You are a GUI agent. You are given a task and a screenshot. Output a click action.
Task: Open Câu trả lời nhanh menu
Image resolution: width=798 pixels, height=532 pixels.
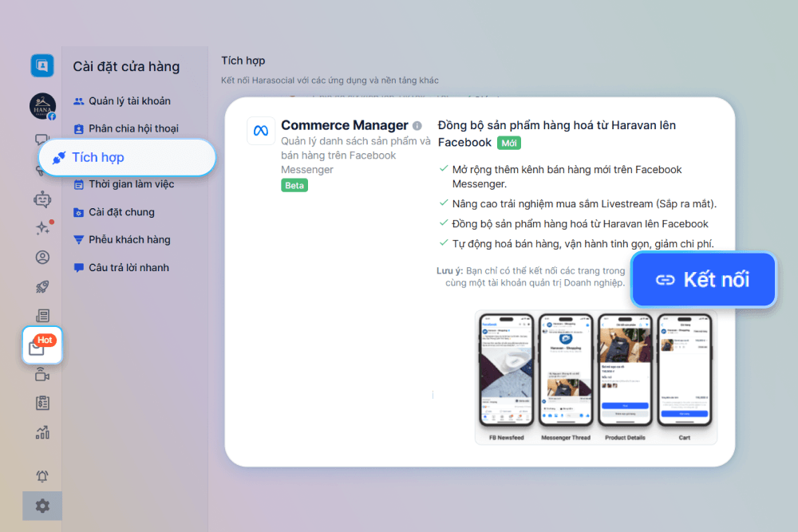[121, 267]
